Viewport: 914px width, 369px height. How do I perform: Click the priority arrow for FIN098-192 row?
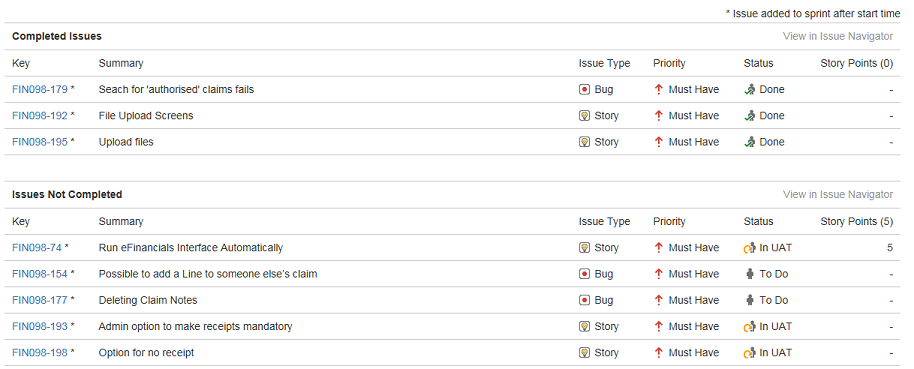[659, 116]
